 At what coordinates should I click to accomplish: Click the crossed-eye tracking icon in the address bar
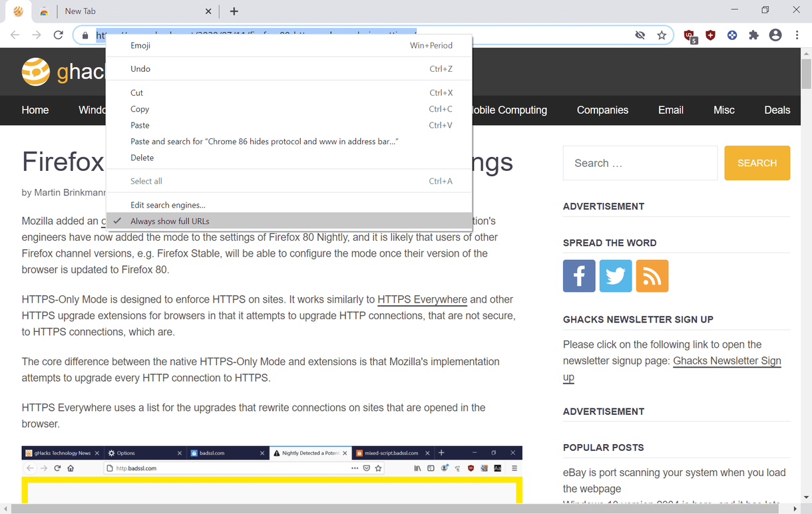(640, 35)
